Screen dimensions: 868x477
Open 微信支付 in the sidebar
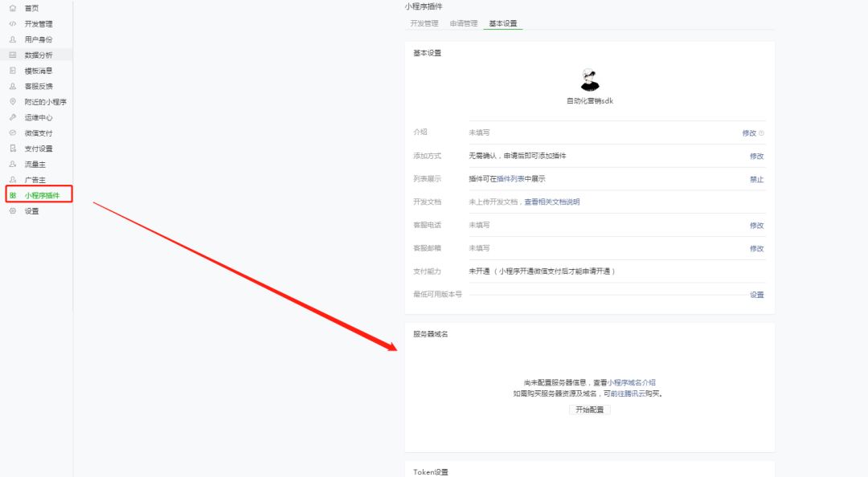[x=39, y=132]
